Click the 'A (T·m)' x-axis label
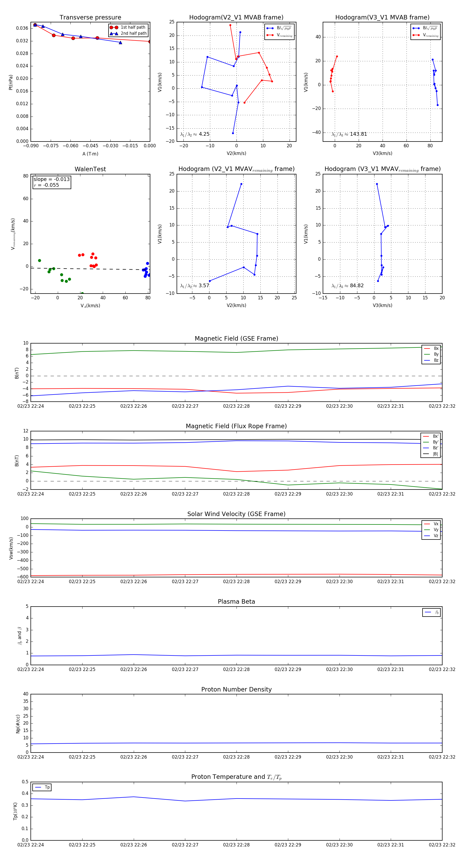 click(90, 154)
